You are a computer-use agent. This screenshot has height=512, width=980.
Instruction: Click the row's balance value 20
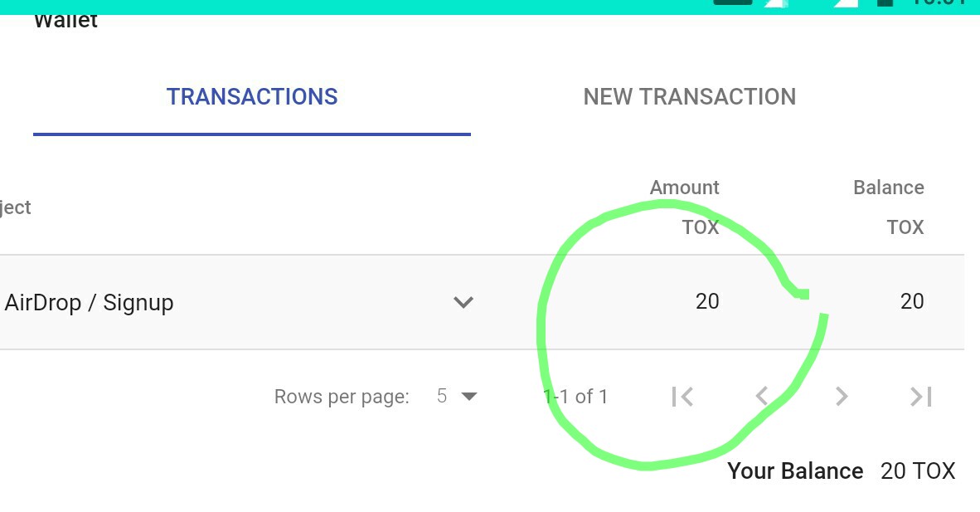pos(912,302)
